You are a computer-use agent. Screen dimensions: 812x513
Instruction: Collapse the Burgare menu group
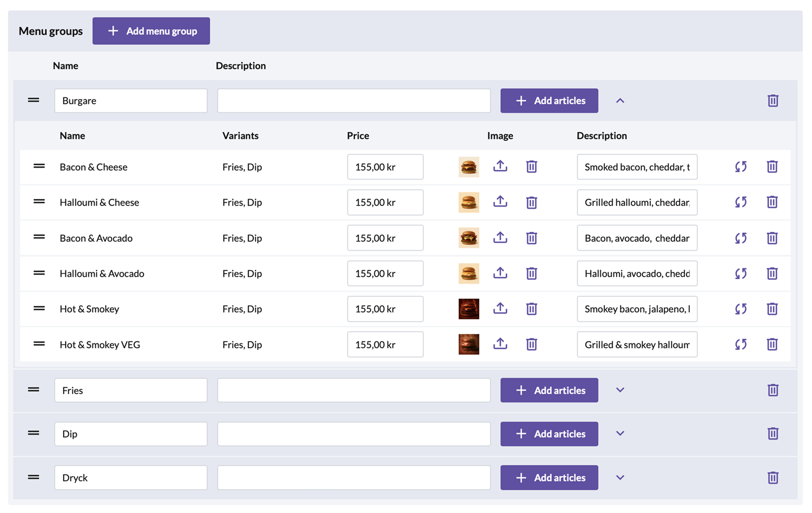[620, 101]
